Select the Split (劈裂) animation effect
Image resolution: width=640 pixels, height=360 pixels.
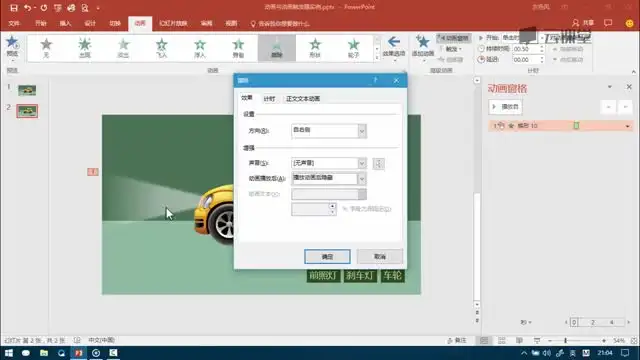238,47
